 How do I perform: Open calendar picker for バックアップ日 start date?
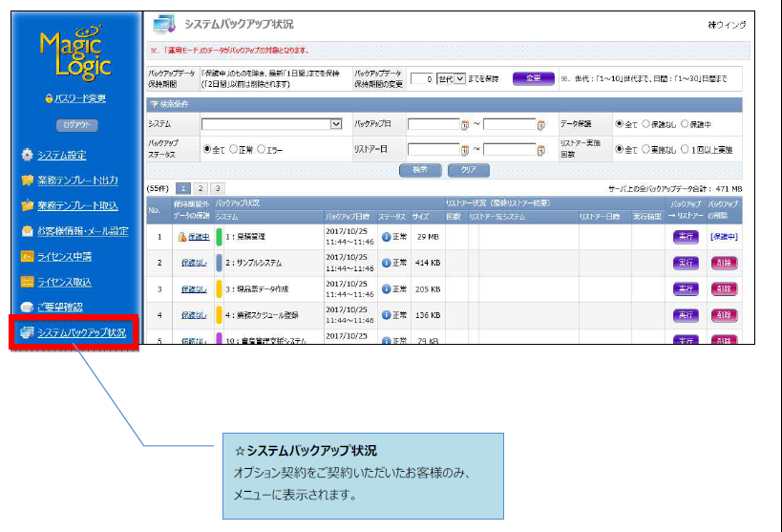click(465, 124)
